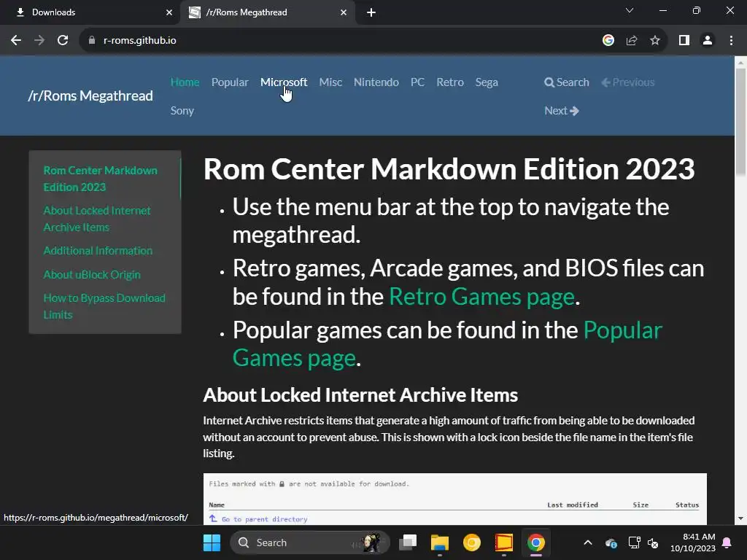Jump to Rom Center Markdown Edition 2023 sidebar link
The image size is (747, 560).
100,179
